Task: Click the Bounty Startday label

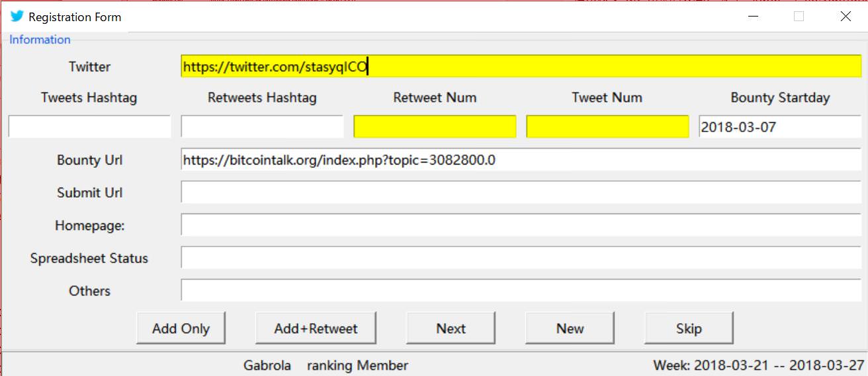Action: tap(780, 98)
